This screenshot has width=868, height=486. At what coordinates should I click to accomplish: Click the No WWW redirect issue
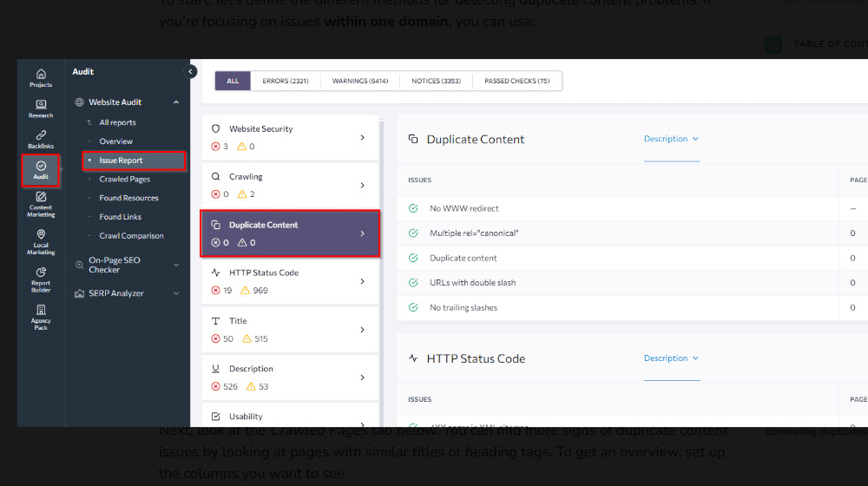464,208
